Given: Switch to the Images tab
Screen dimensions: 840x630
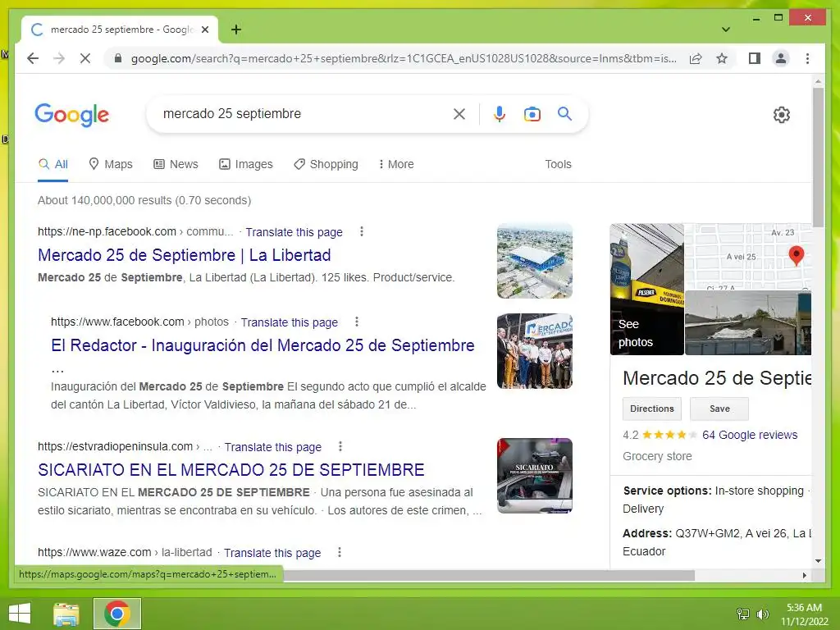Looking at the screenshot, I should click(246, 164).
